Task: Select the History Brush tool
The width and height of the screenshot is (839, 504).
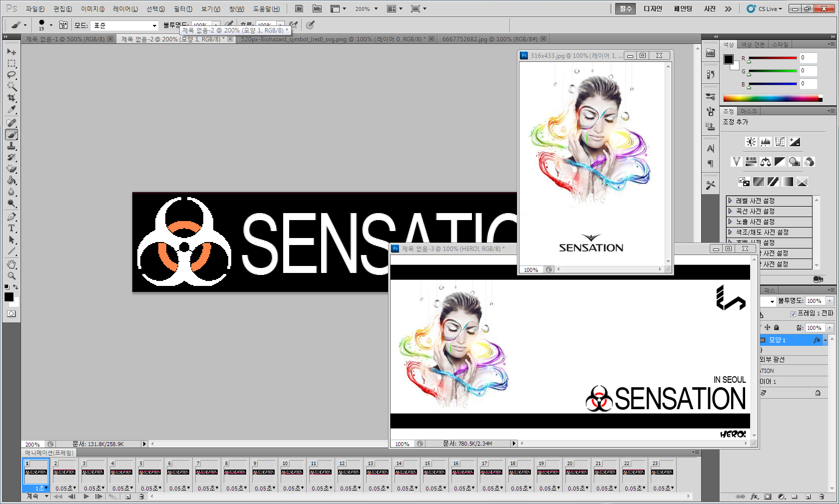Action: coord(11,157)
